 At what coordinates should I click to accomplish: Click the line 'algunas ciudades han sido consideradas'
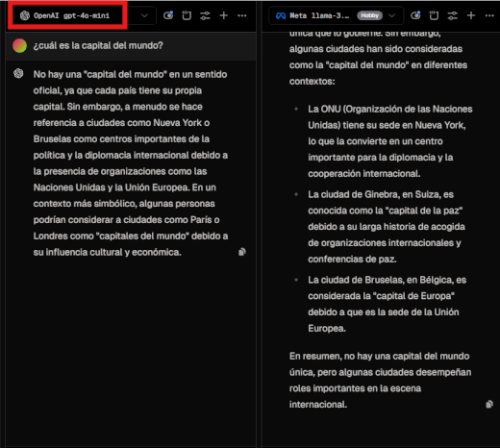point(376,49)
